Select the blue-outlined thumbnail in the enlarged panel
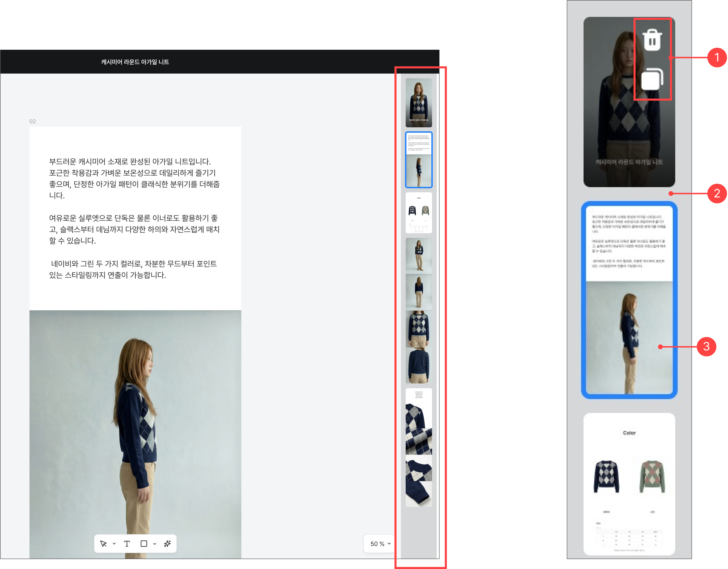Screen dimensions: 728x569 point(629,300)
